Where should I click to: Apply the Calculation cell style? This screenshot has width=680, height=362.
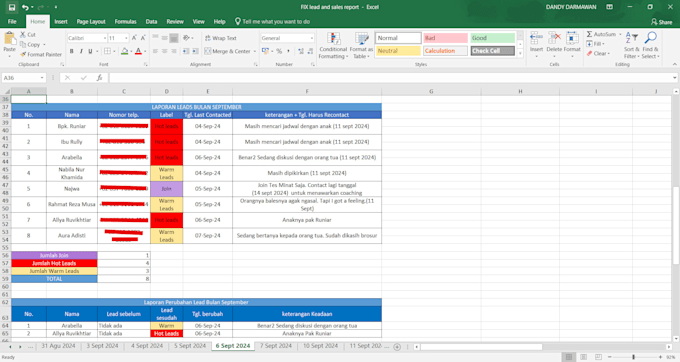coord(445,51)
